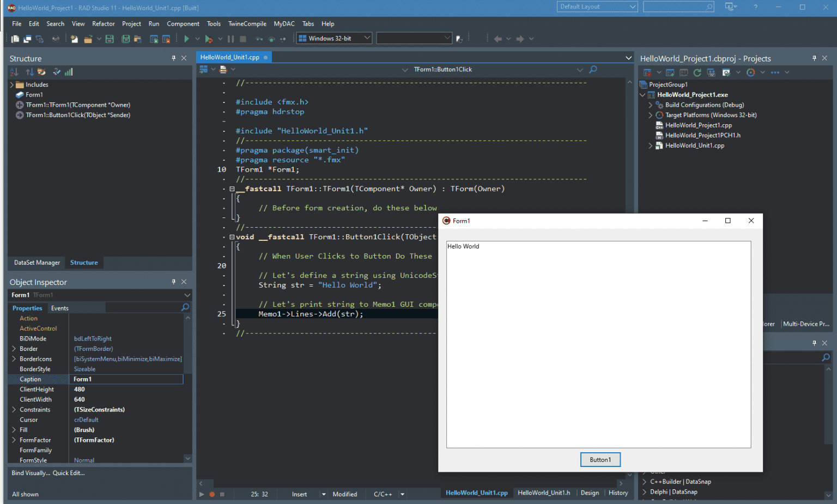837x504 pixels.
Task: Expand the Includes node in Structure
Action: tap(12, 84)
